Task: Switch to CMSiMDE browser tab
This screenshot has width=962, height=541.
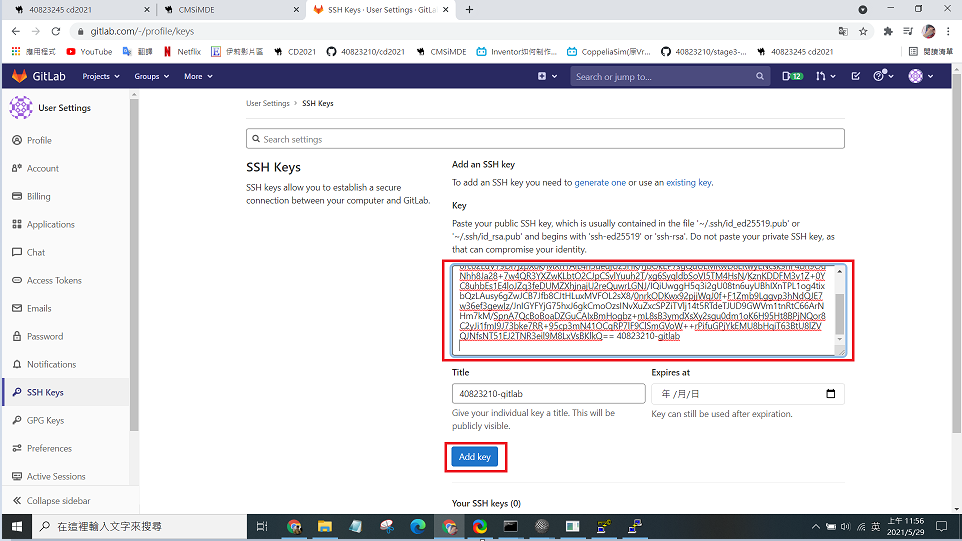Action: [x=231, y=10]
